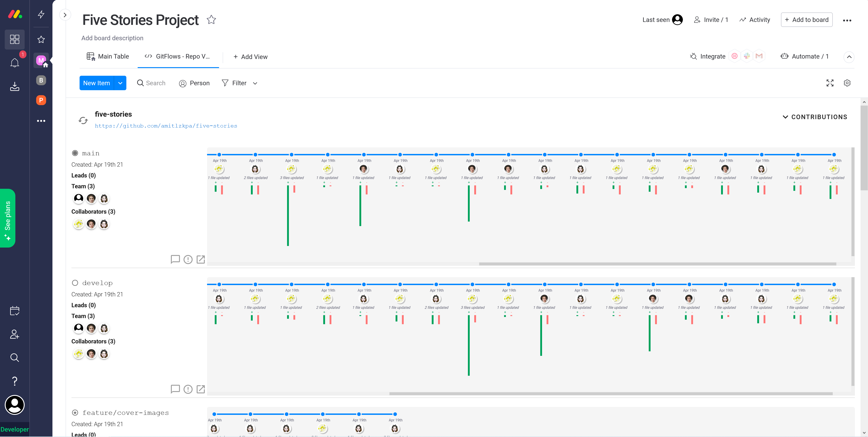Viewport: 868px width, 437px height.
Task: Click the sync icon beside five-stories
Action: [x=83, y=120]
